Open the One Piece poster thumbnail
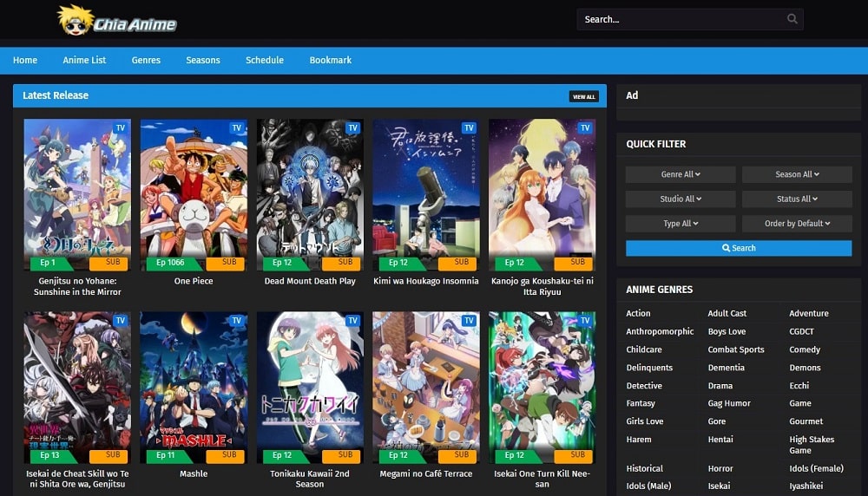868x496 pixels. pos(194,194)
